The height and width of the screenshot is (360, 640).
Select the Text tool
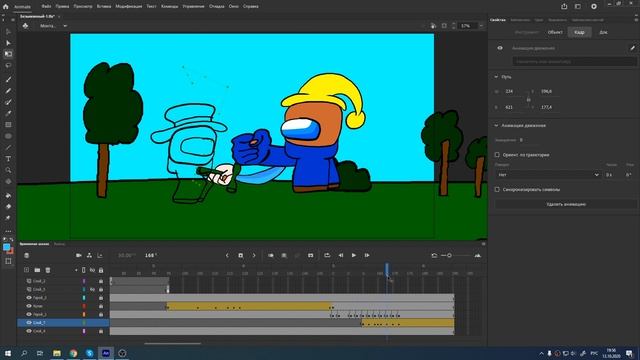pos(8,159)
